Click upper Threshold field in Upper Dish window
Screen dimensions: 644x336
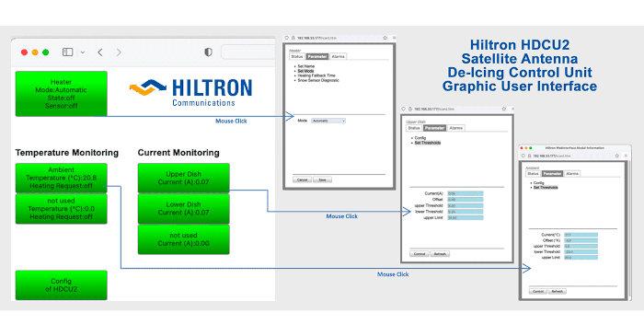coord(466,206)
